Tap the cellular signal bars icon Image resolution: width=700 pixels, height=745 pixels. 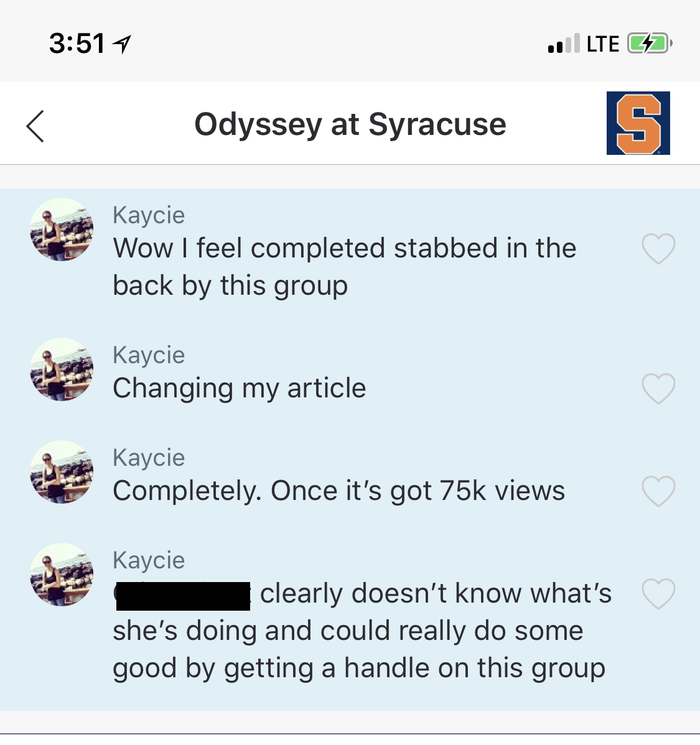(x=564, y=44)
